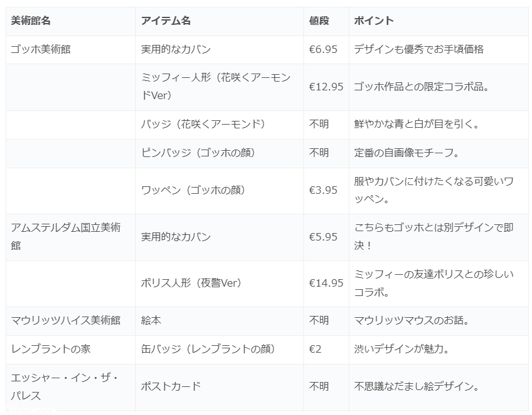Click the レンブラントの家 cell

50,349
